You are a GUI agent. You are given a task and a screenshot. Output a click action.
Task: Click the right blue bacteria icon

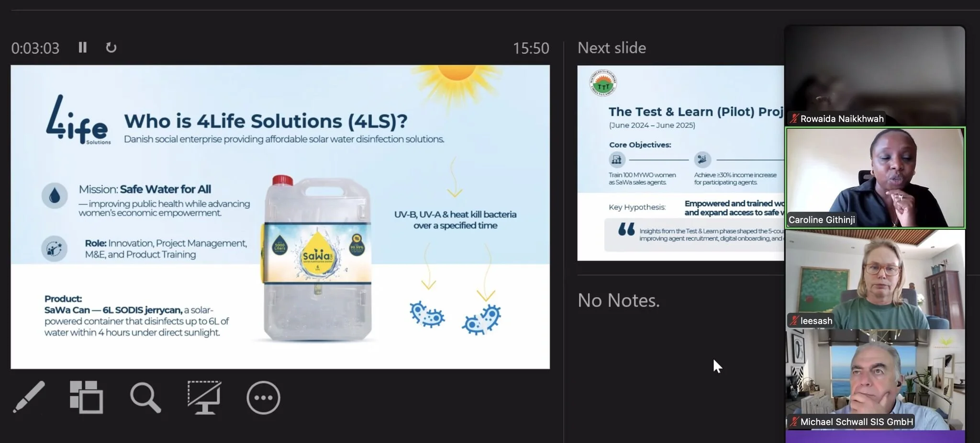tap(481, 319)
